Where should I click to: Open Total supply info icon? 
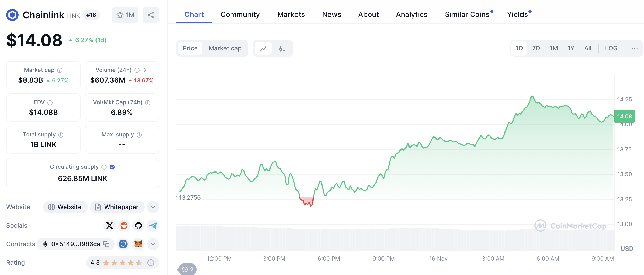click(x=61, y=135)
